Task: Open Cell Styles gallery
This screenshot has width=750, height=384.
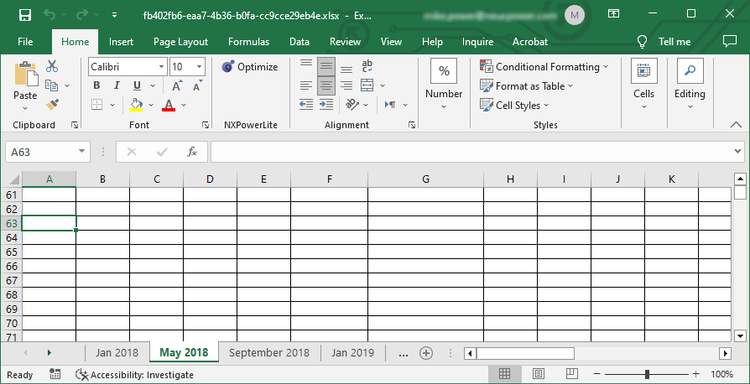Action: pos(514,105)
